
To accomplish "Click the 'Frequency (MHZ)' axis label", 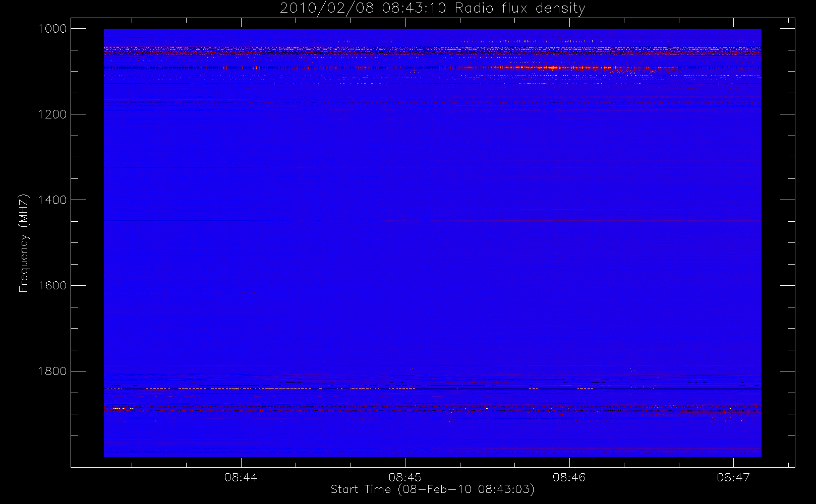I will click(24, 243).
